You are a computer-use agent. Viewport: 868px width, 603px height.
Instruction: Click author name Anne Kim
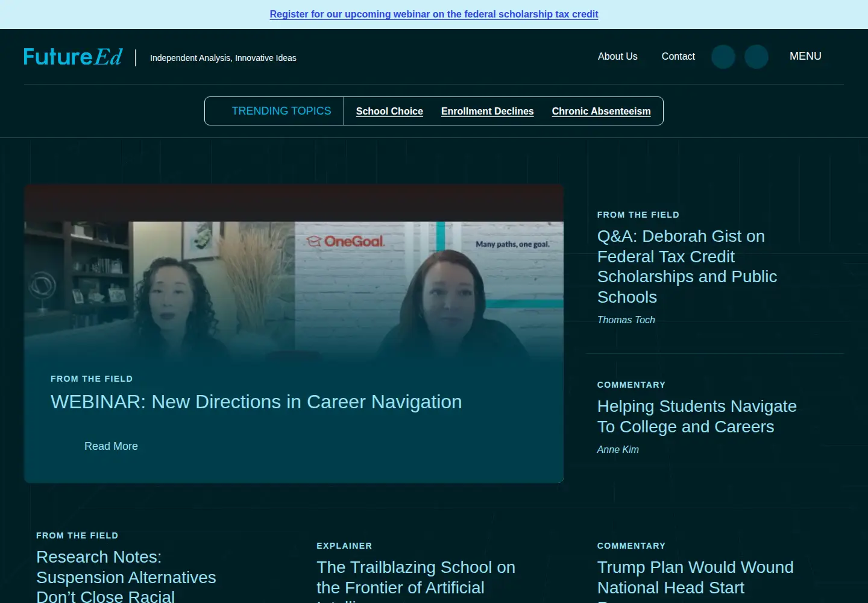click(x=618, y=450)
